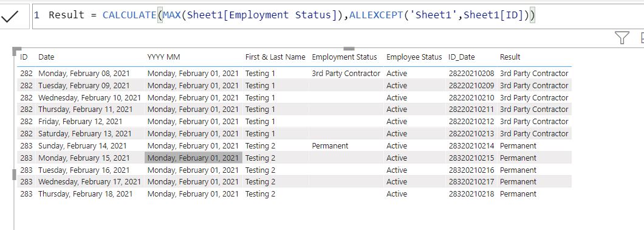Click Testing 1 in the February 08 row
The height and width of the screenshot is (230, 644).
pos(260,74)
